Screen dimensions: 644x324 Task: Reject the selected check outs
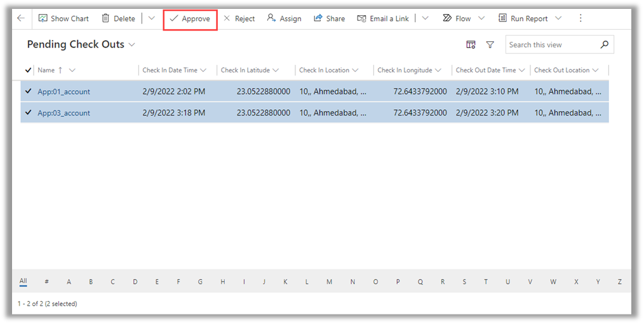tap(239, 18)
